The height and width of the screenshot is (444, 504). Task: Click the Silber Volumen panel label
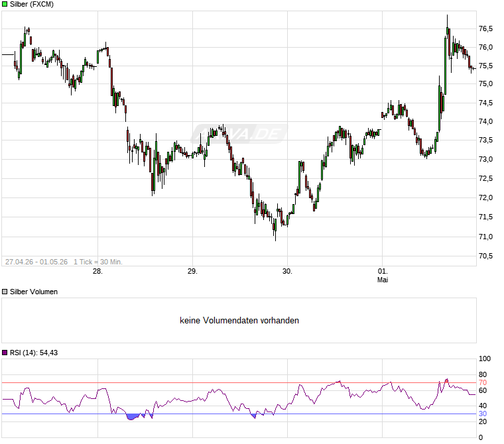coord(34,292)
